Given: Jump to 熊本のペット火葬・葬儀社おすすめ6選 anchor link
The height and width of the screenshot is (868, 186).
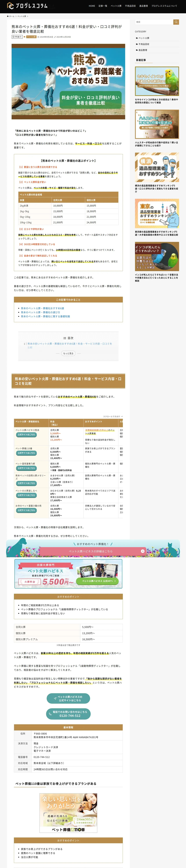Looking at the screenshot, I should 43,308.
